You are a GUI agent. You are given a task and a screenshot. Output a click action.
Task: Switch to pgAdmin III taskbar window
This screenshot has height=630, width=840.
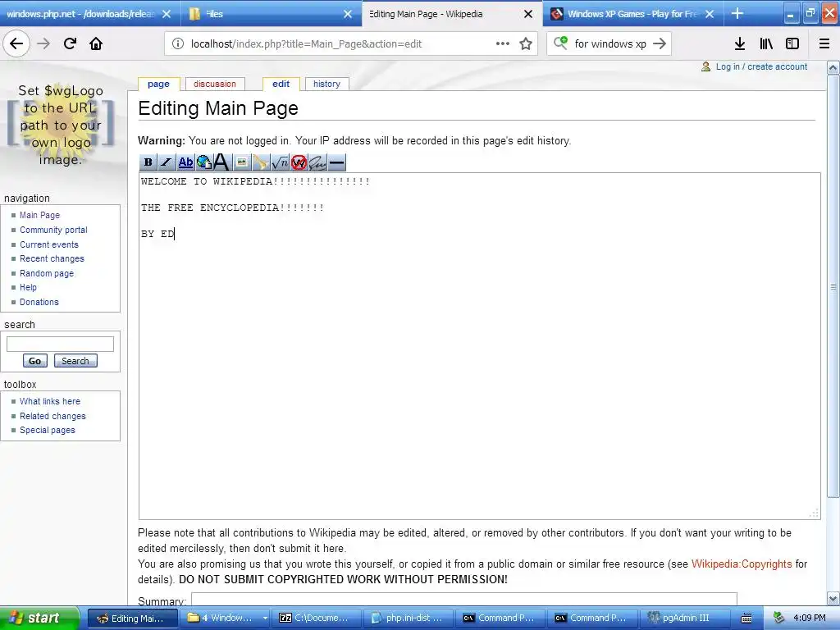[685, 619]
